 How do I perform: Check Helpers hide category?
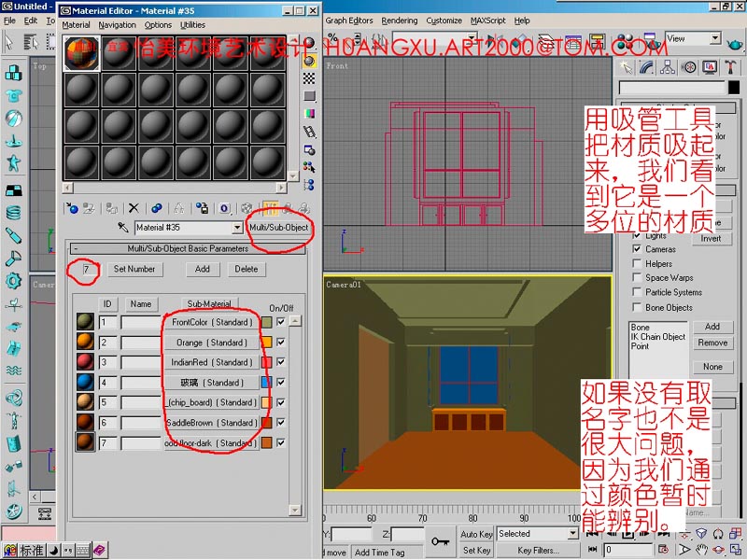pos(637,263)
